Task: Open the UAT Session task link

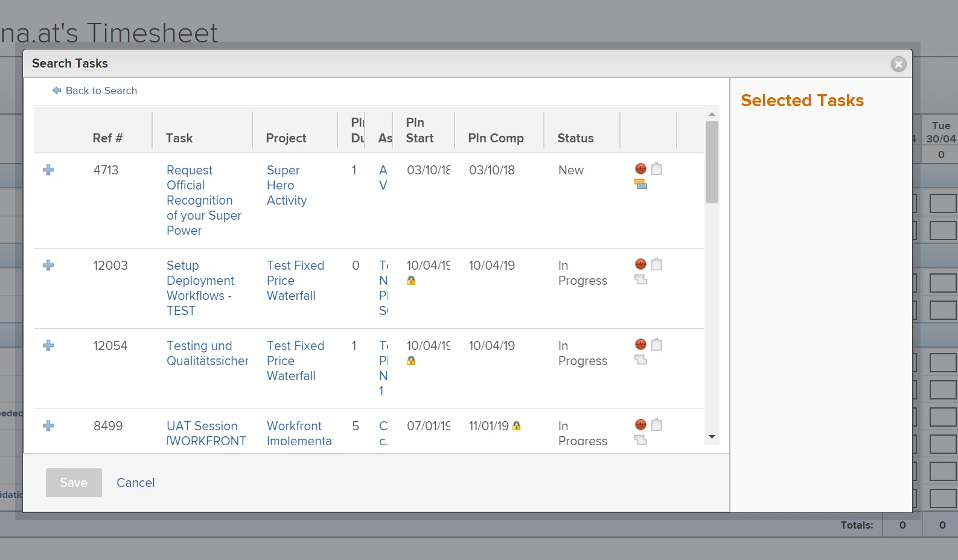Action: (206, 433)
